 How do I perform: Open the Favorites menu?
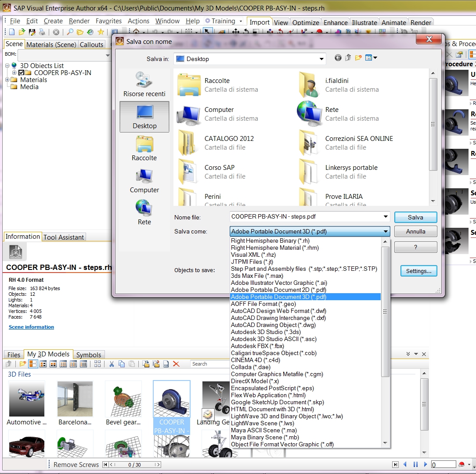[x=108, y=21]
